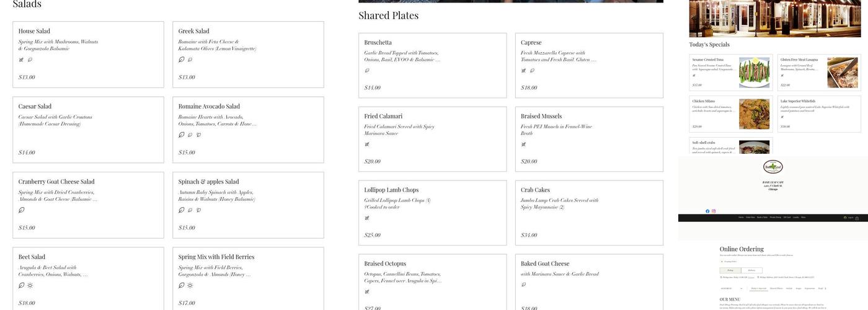Select the Delivery order option
This screenshot has width=868, height=310.
(751, 270)
